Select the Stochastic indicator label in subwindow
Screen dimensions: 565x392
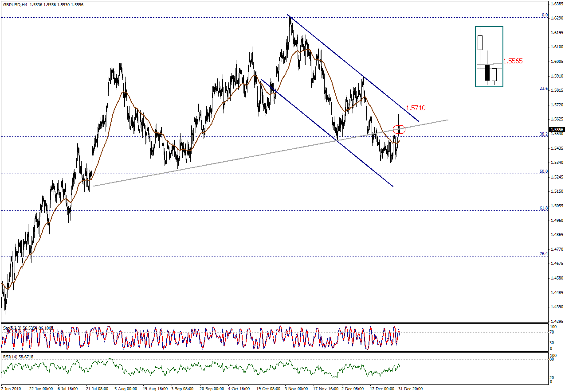(27, 328)
